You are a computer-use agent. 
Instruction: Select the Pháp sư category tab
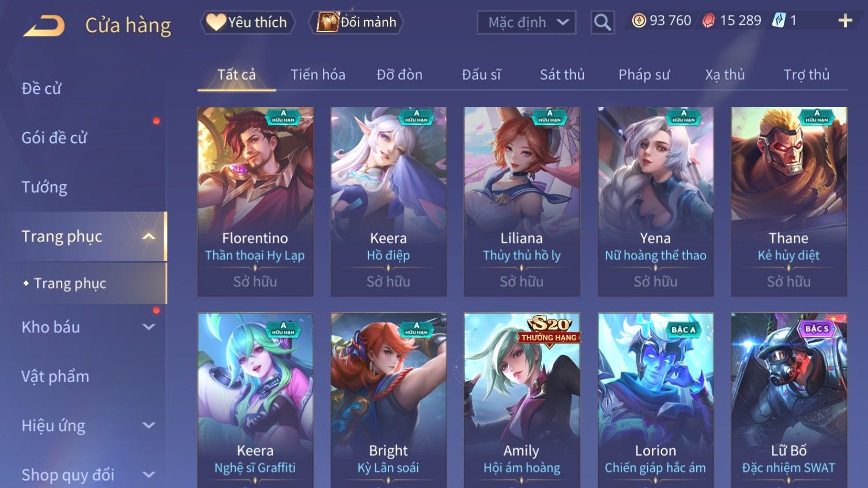644,75
